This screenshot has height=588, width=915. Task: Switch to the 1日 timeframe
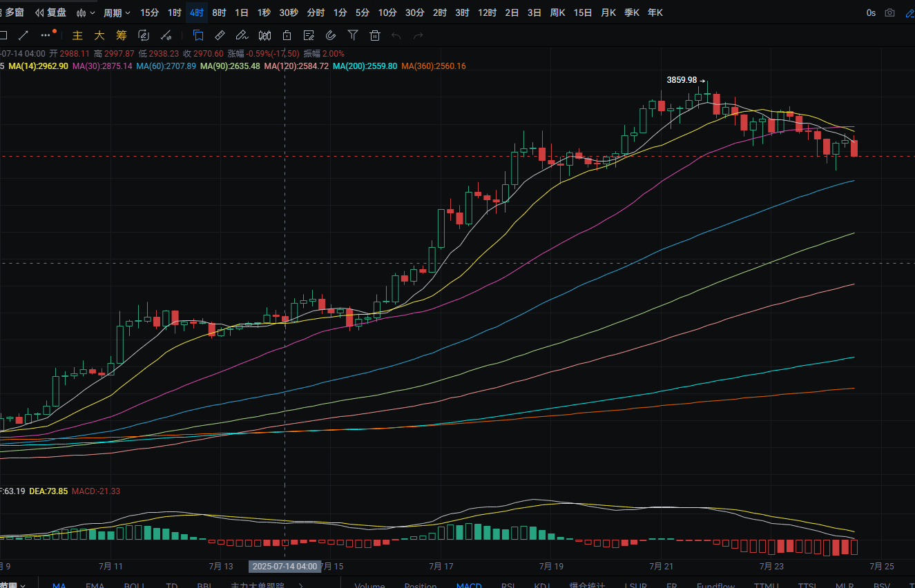242,12
